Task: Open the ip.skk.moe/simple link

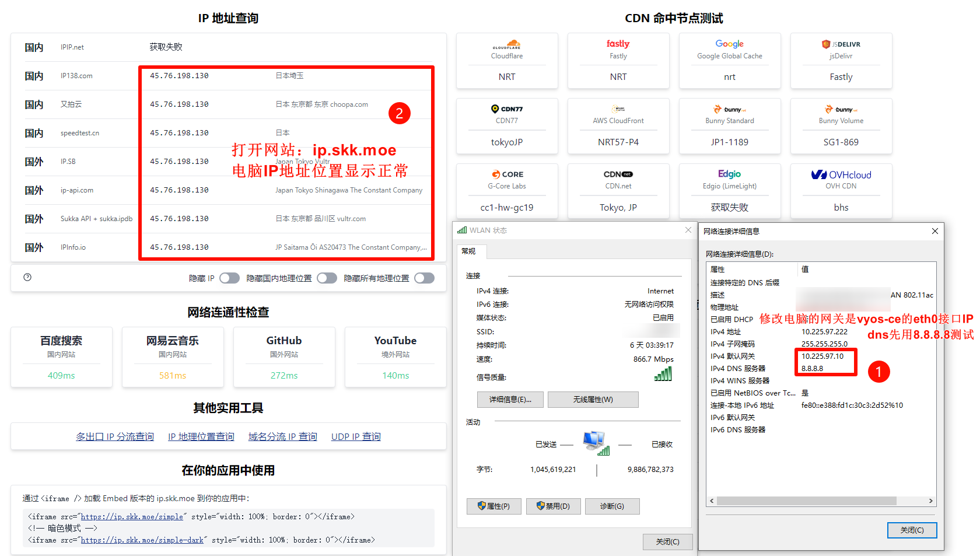Action: [132, 517]
